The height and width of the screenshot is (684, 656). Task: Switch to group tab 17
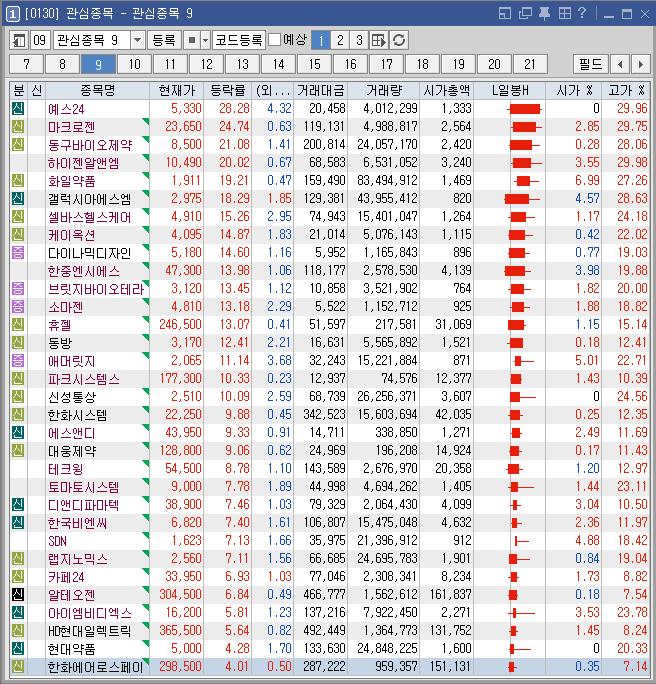(386, 65)
